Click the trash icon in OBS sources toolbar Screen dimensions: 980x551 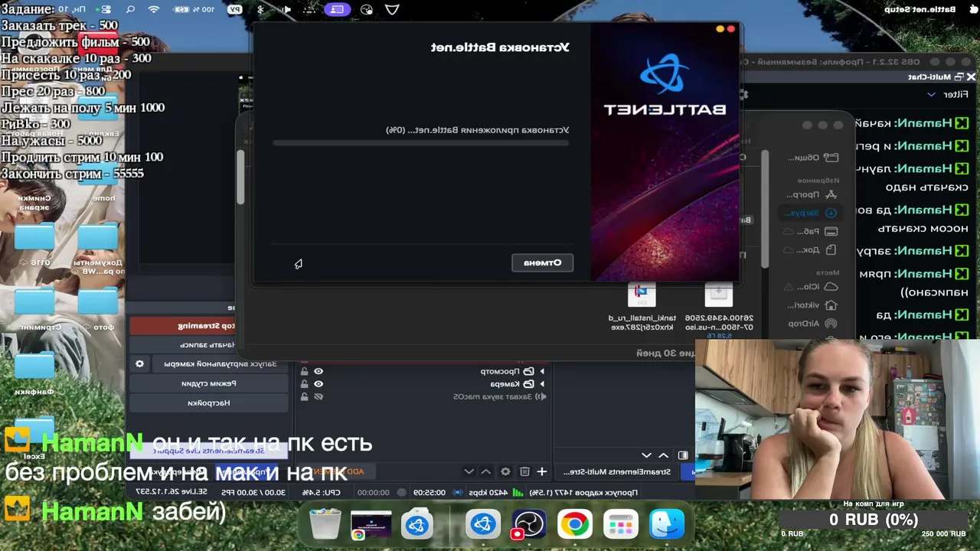point(524,471)
